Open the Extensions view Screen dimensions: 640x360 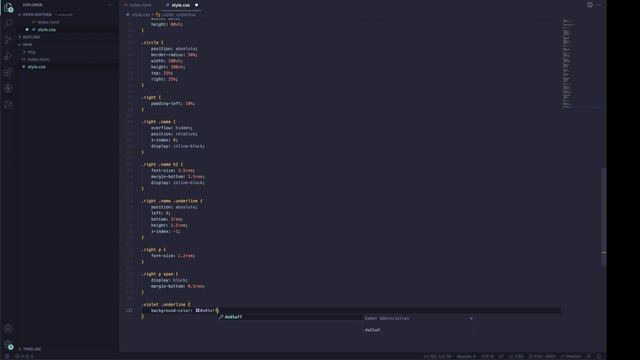[x=8, y=72]
